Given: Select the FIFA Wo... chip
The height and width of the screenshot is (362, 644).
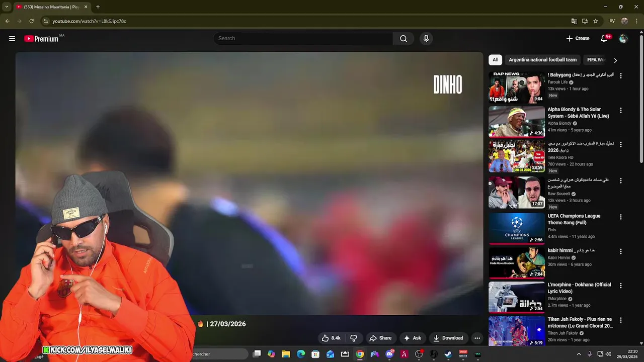Looking at the screenshot, I should [596, 60].
